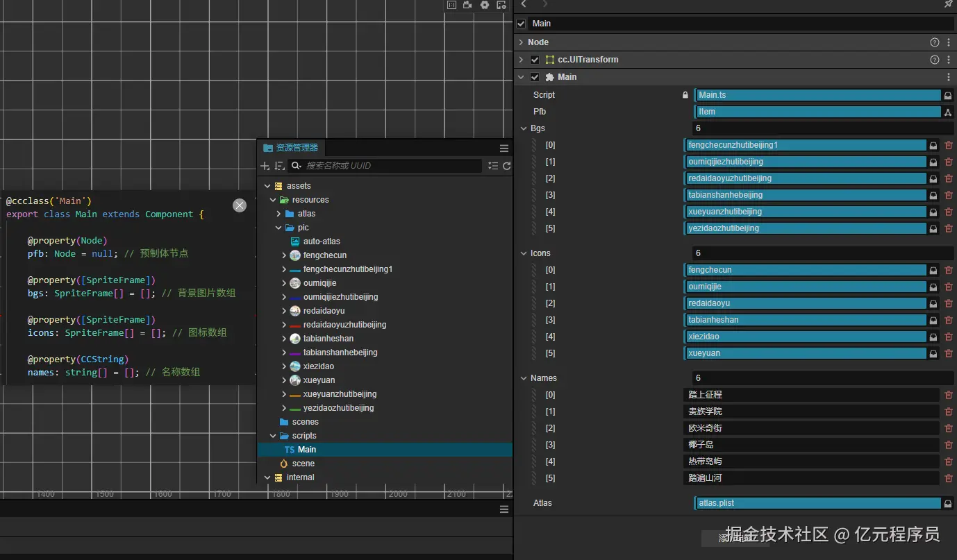Refresh the asset manager list
The image size is (957, 560).
click(506, 166)
